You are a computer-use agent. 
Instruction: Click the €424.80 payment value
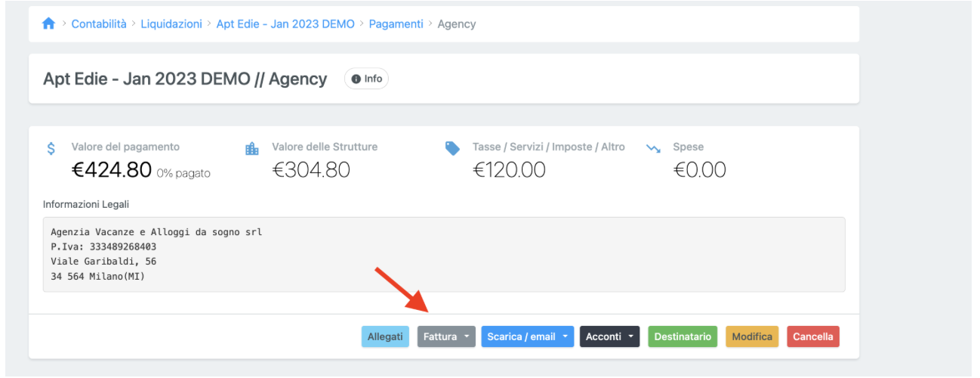[x=112, y=170]
